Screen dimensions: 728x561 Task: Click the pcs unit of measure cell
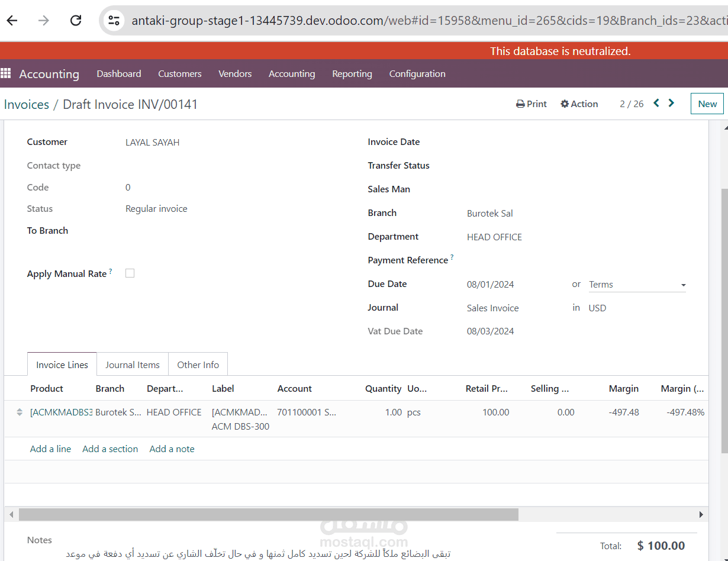point(414,412)
